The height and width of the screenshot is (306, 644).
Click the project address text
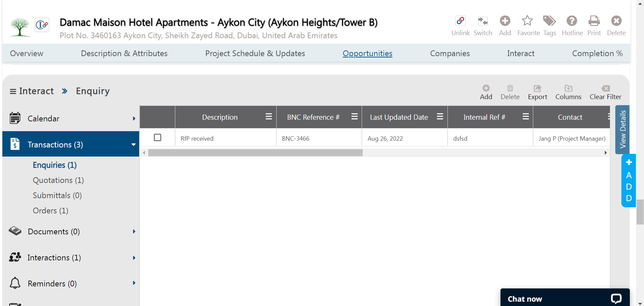[199, 36]
